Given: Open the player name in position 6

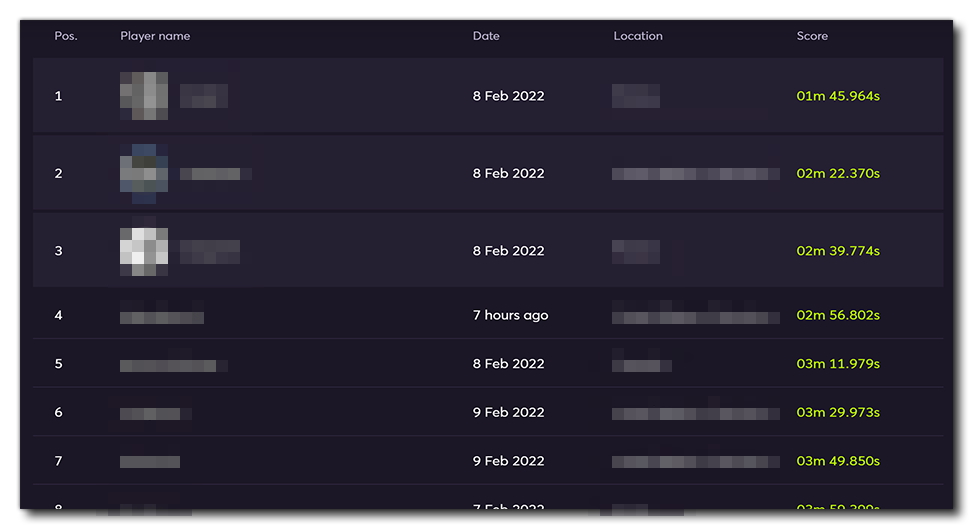Looking at the screenshot, I should coord(156,414).
